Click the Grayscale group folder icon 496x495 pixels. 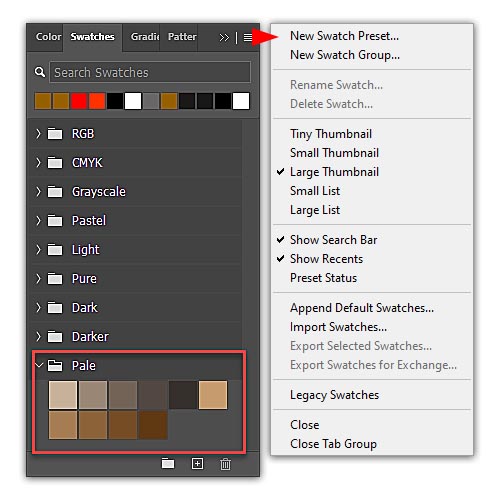pos(55,192)
